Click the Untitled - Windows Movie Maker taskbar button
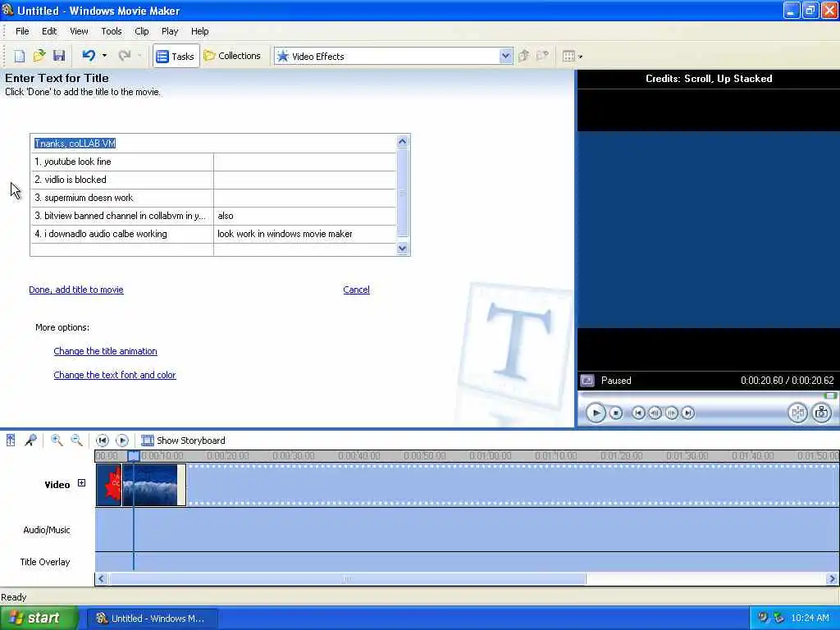 tap(152, 619)
